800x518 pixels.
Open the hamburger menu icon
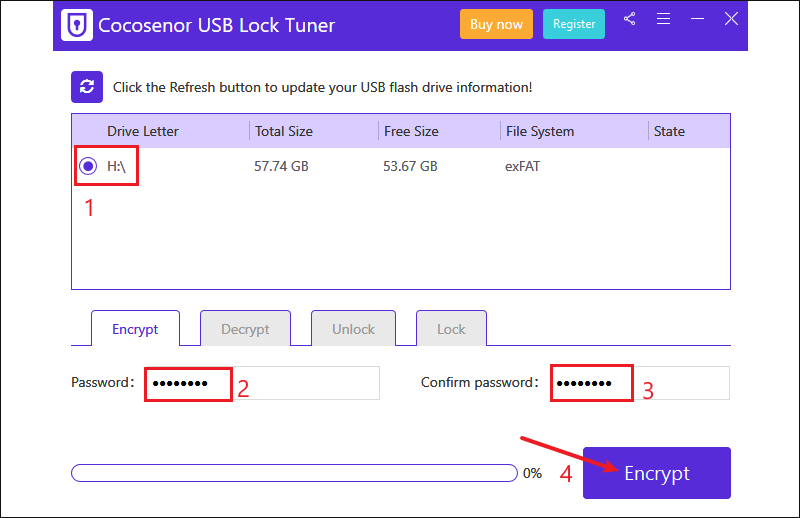point(663,19)
